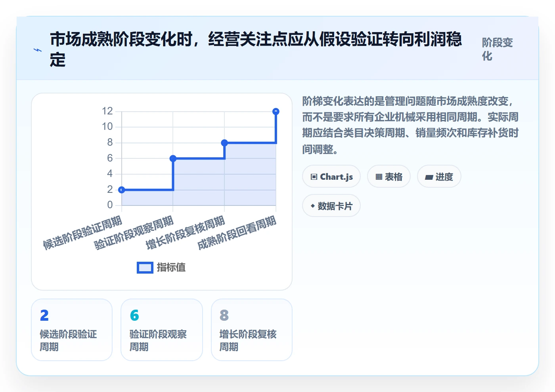Click the number 2 on the first card

[x=44, y=315]
